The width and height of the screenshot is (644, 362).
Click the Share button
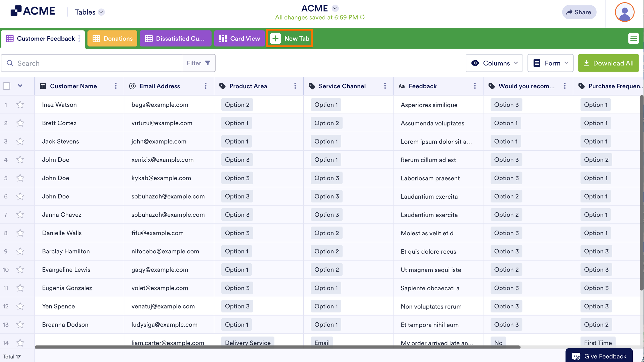click(579, 12)
